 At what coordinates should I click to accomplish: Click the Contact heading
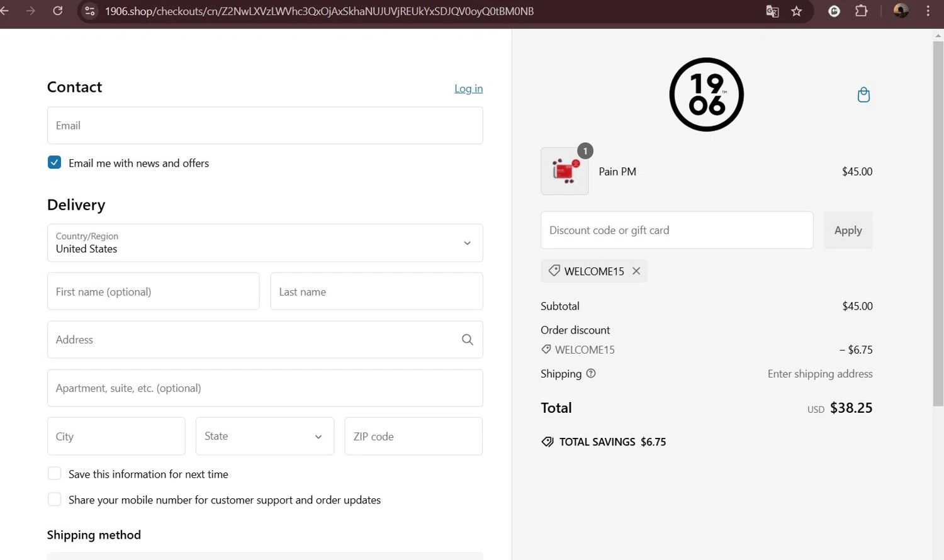(74, 87)
